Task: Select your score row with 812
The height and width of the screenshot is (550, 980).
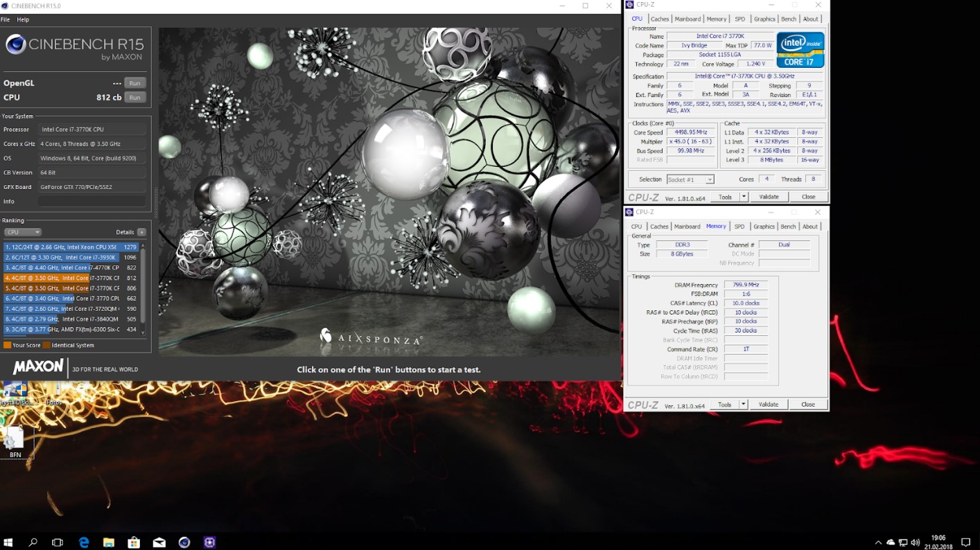Action: pyautogui.click(x=71, y=278)
